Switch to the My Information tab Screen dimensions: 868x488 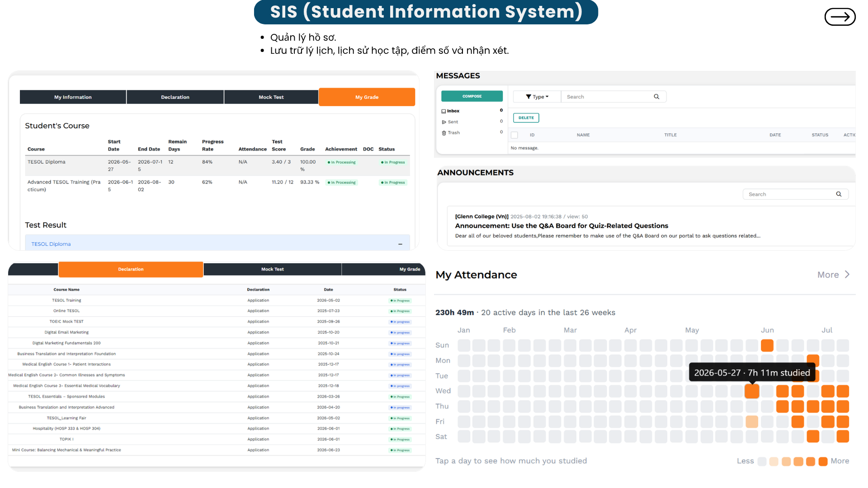(x=73, y=97)
